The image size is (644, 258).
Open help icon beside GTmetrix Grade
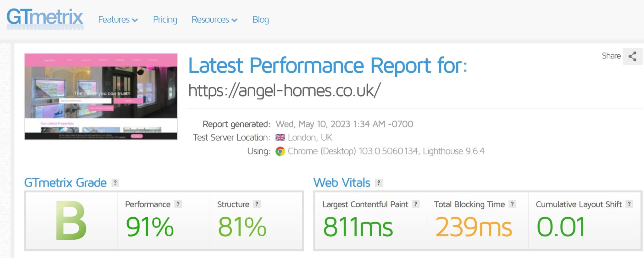pyautogui.click(x=115, y=183)
